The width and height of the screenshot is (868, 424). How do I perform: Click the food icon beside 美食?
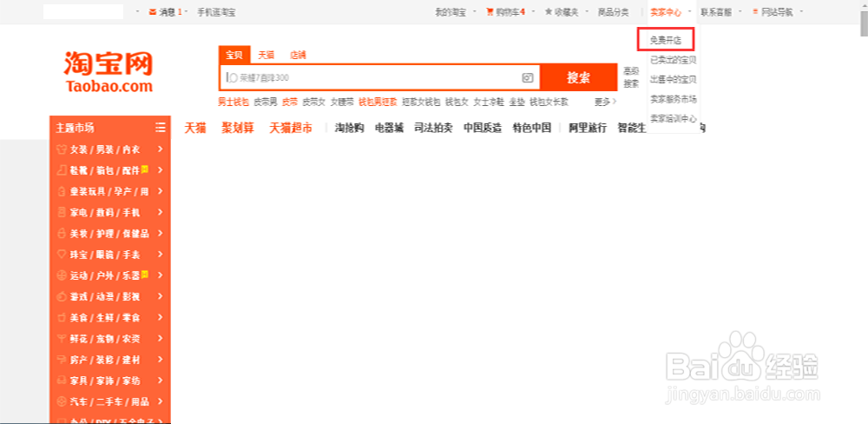click(62, 318)
